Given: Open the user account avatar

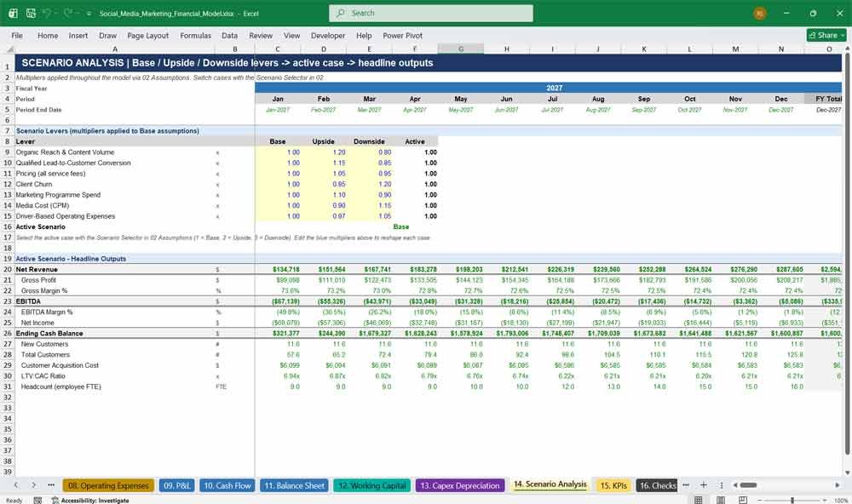Looking at the screenshot, I should click(x=760, y=13).
